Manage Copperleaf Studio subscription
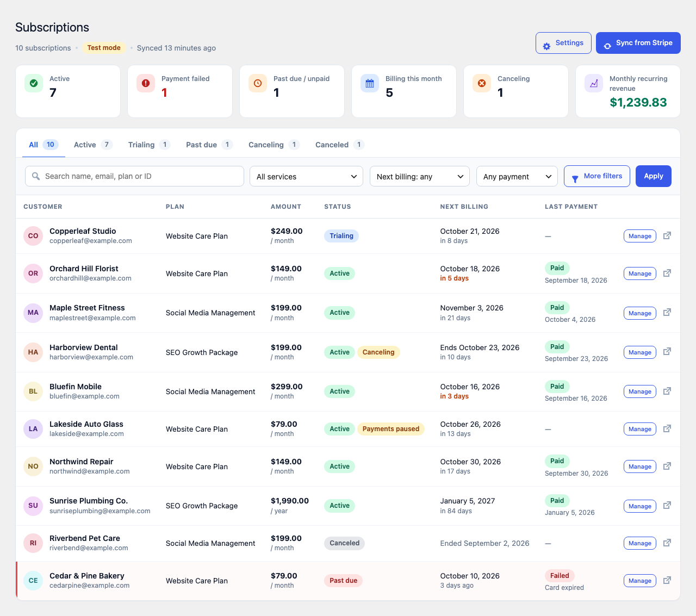Image resolution: width=696 pixels, height=616 pixels. 640,236
